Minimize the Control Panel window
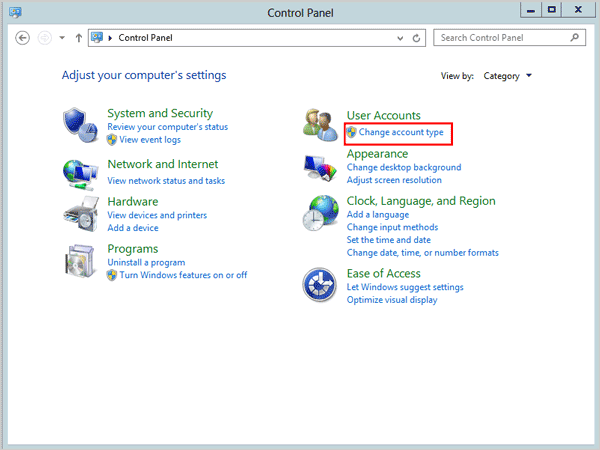Image resolution: width=600 pixels, height=450 pixels. coord(531,10)
